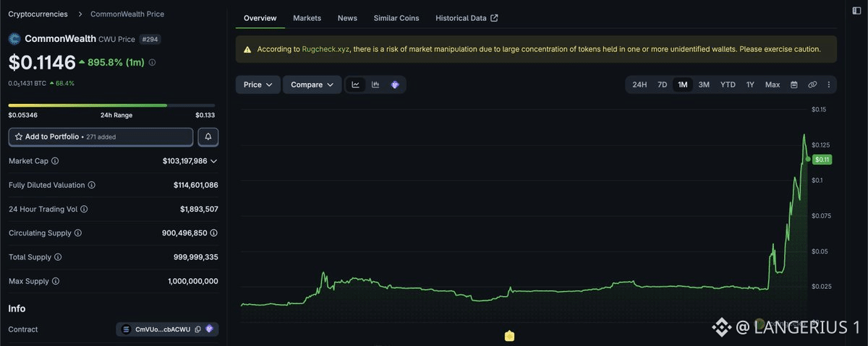Open the chart three-dot more options menu
The height and width of the screenshot is (346, 868).
pos(828,85)
